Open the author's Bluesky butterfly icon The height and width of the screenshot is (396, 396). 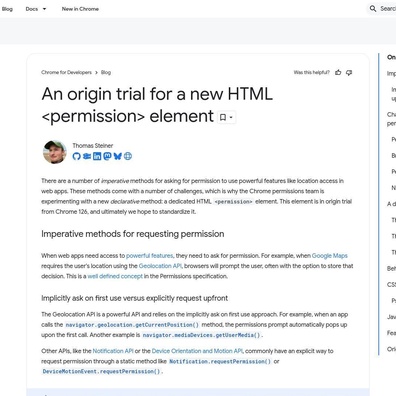click(x=117, y=156)
